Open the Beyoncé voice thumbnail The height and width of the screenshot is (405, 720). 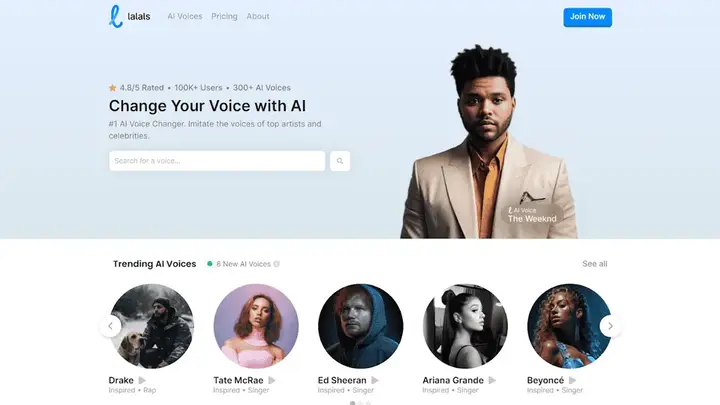(569, 326)
